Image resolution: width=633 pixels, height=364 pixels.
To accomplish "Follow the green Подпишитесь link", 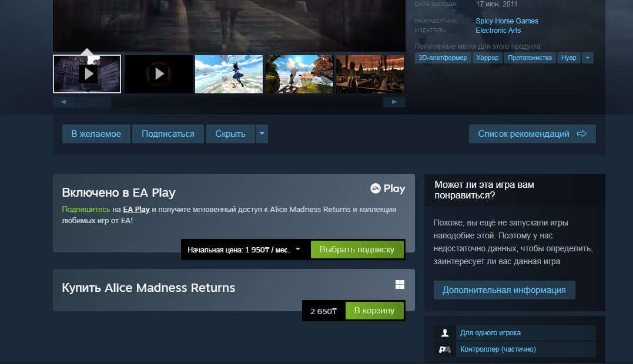I will [x=86, y=209].
